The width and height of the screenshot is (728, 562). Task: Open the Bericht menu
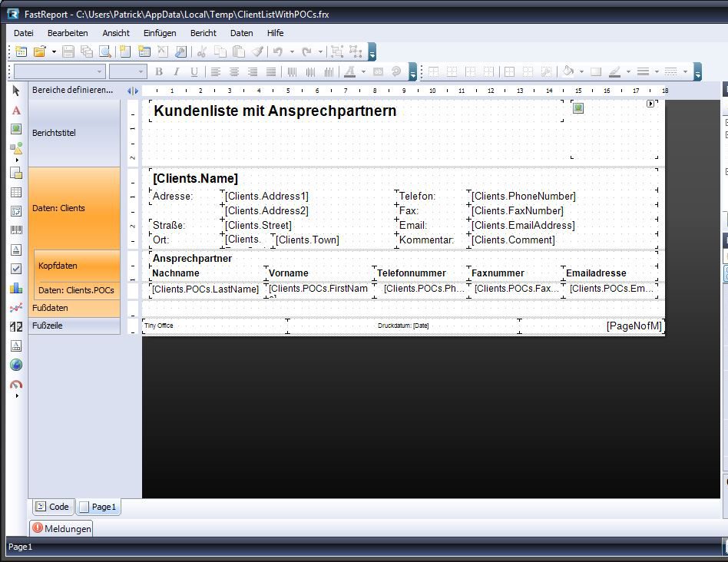pos(204,33)
